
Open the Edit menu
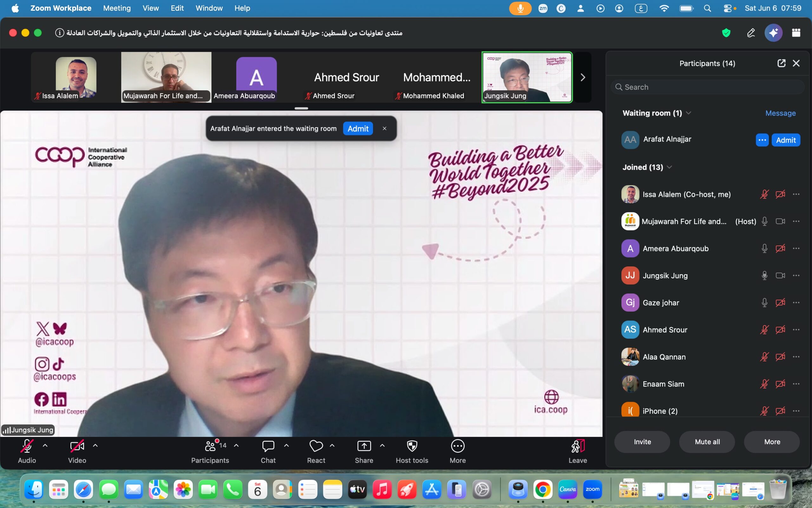[x=177, y=8]
